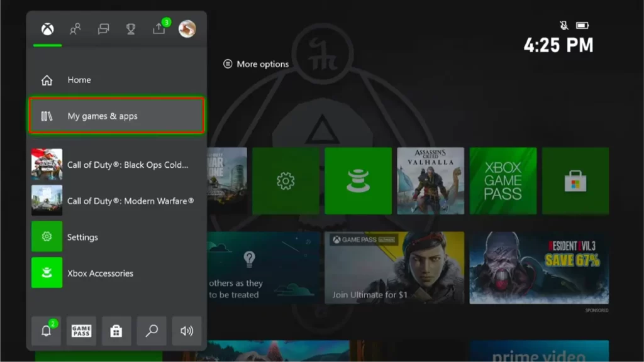Open the profile avatar tab
Image resolution: width=644 pixels, height=362 pixels.
click(x=187, y=29)
